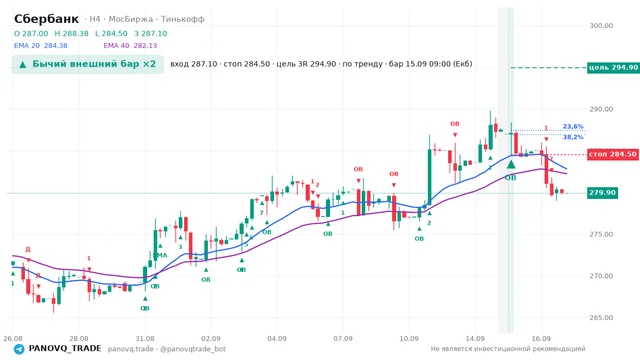The width and height of the screenshot is (640, 360).
Task: Click the '07.09' date axis label
Action: [x=343, y=338]
